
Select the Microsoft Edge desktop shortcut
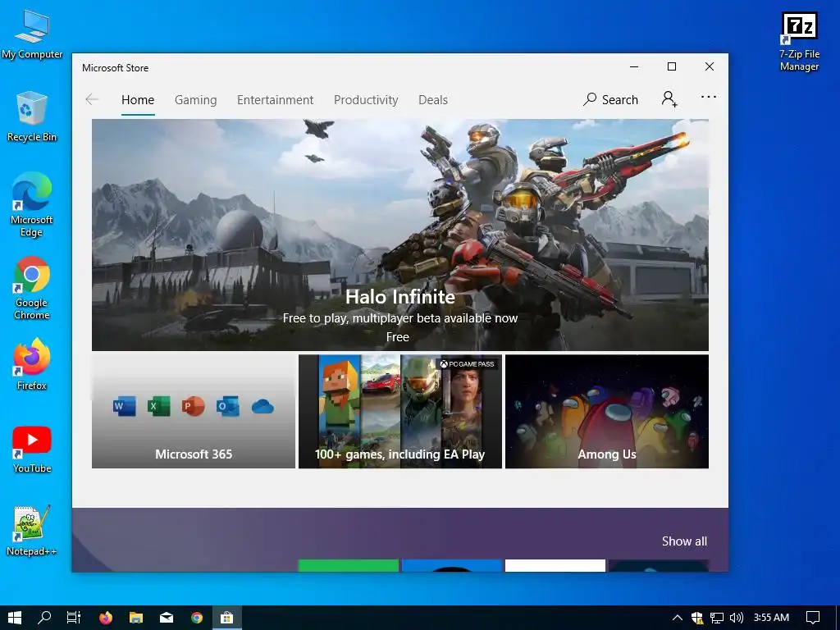click(x=32, y=204)
